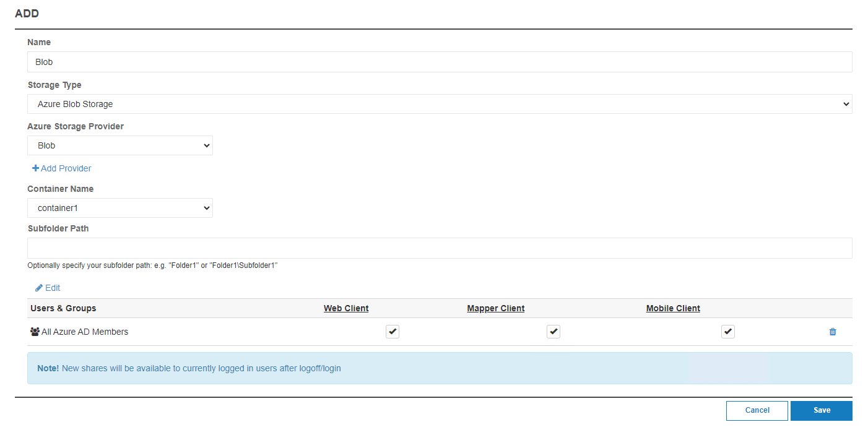Click the Web Client column header

click(346, 308)
